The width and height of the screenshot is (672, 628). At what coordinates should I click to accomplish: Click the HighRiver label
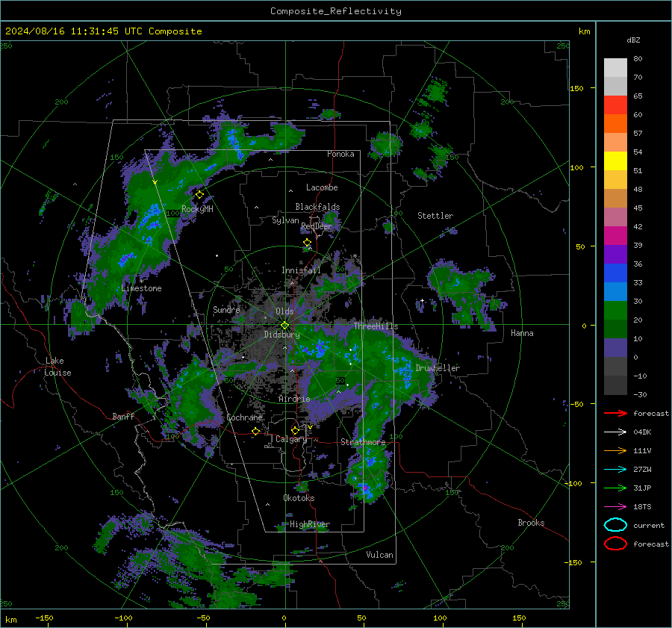point(310,524)
